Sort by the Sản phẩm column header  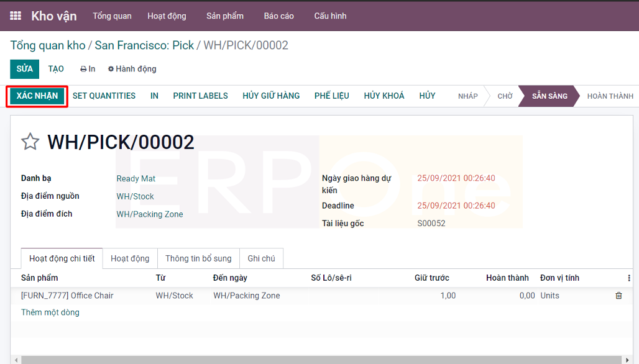tap(40, 278)
